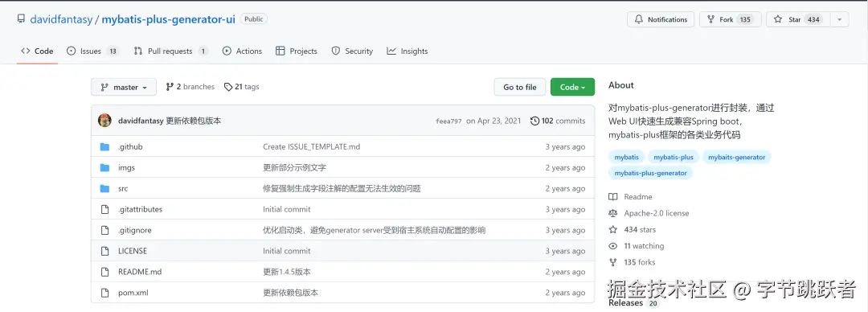
Task: Expand the star lists dropdown arrow
Action: tap(839, 19)
